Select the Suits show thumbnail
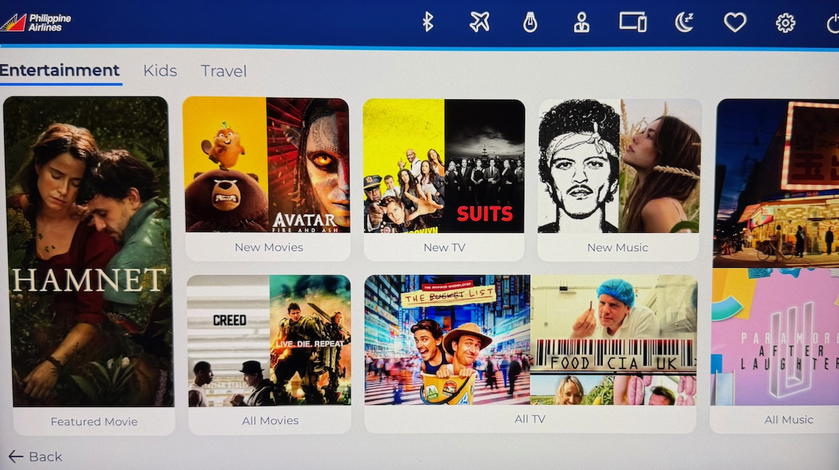Viewport: 839px width, 470px height. [x=484, y=166]
